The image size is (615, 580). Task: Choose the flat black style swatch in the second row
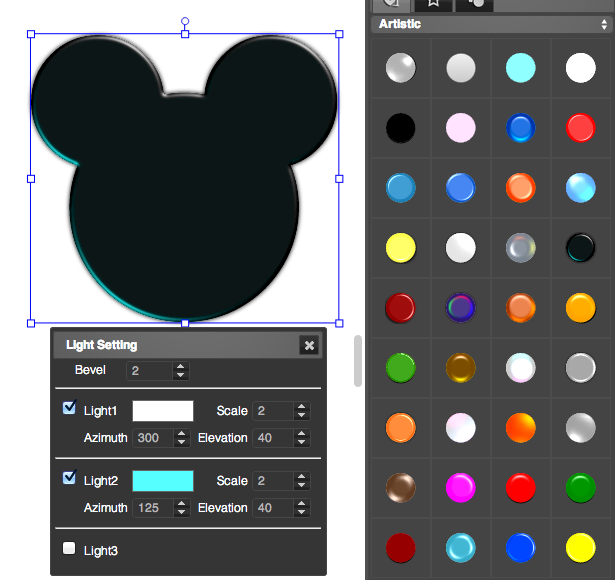(x=400, y=128)
